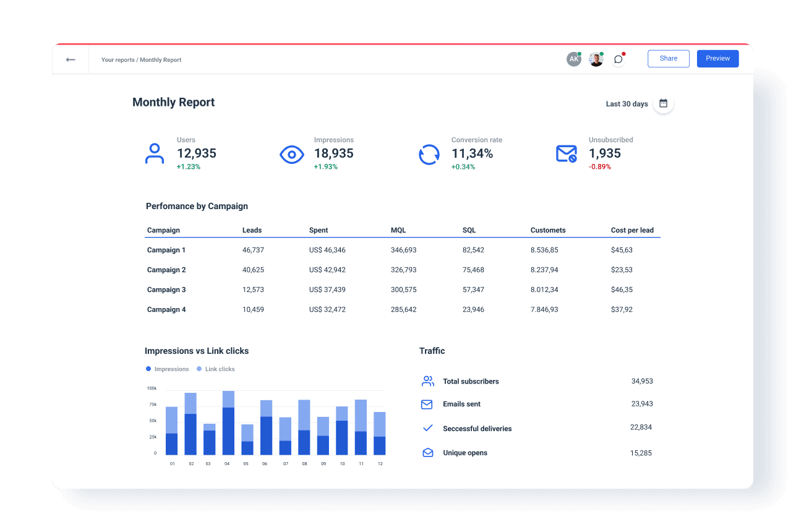Select the Successful deliveries checkmark icon
The image size is (804, 532).
(427, 427)
